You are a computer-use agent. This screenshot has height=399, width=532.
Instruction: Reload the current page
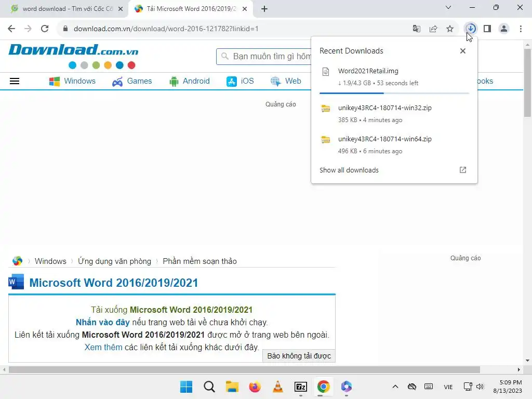click(45, 29)
